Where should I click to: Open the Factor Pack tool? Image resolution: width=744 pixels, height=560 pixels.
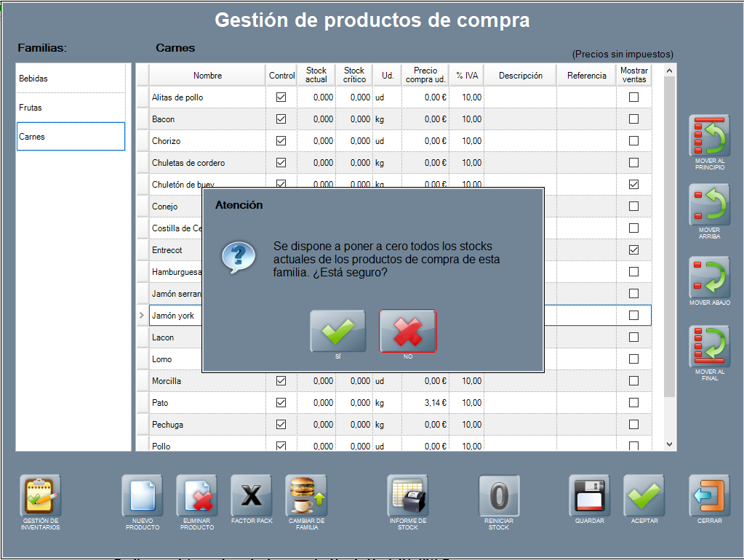(251, 496)
